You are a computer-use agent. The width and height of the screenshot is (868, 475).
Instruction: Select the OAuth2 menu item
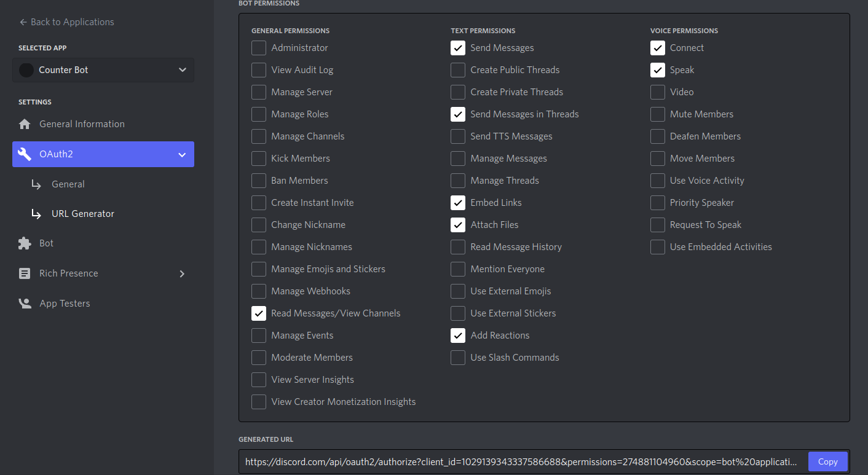tap(103, 154)
